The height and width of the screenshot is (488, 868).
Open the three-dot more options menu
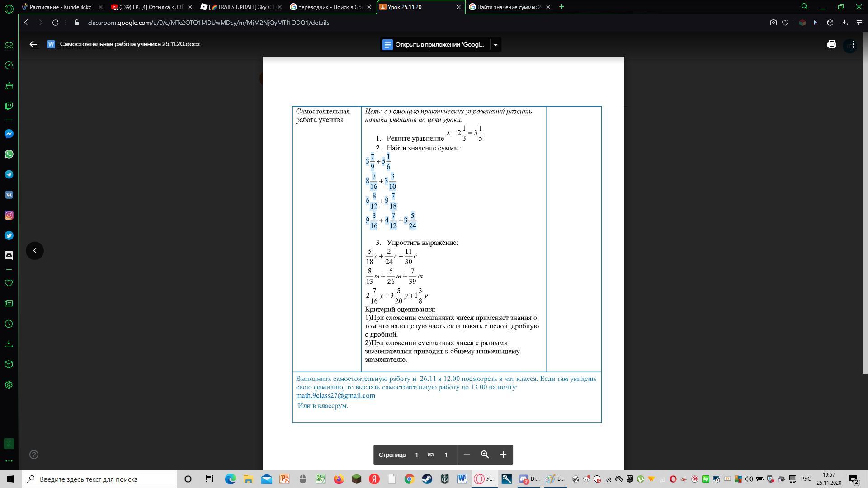click(x=853, y=44)
